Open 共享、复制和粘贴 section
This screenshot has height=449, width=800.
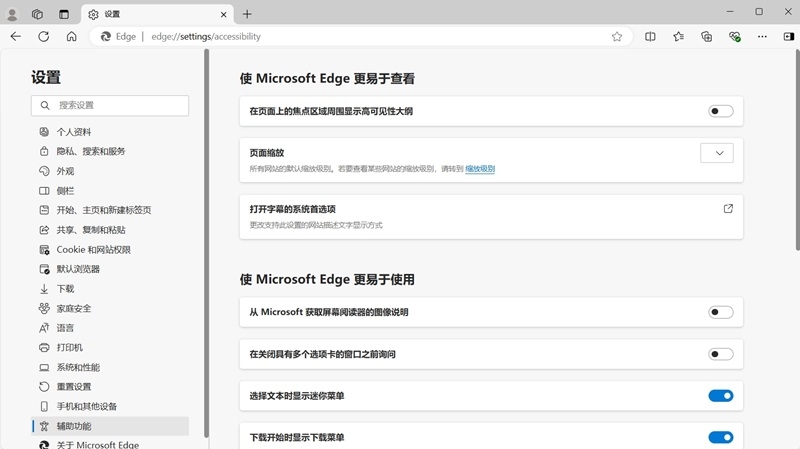110,230
